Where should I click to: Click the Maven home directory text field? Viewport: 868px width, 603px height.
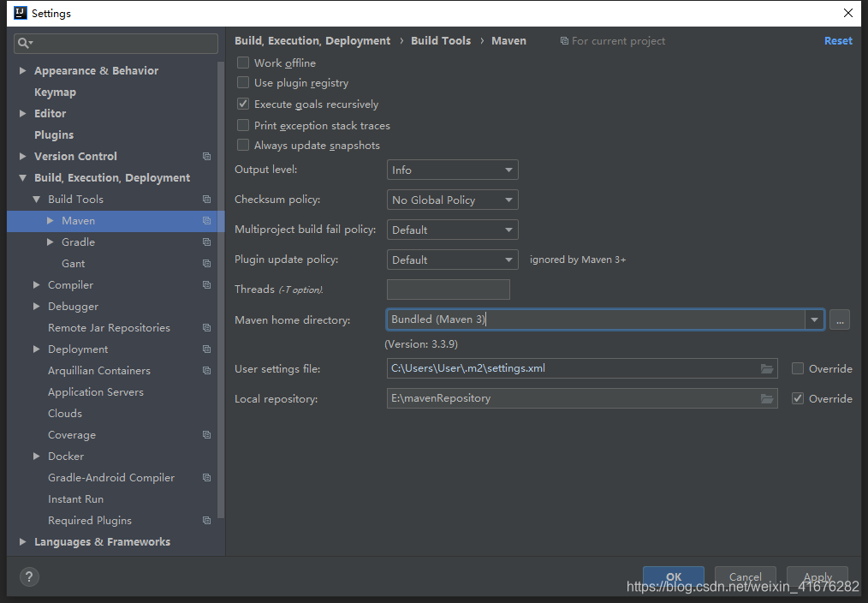pyautogui.click(x=596, y=320)
